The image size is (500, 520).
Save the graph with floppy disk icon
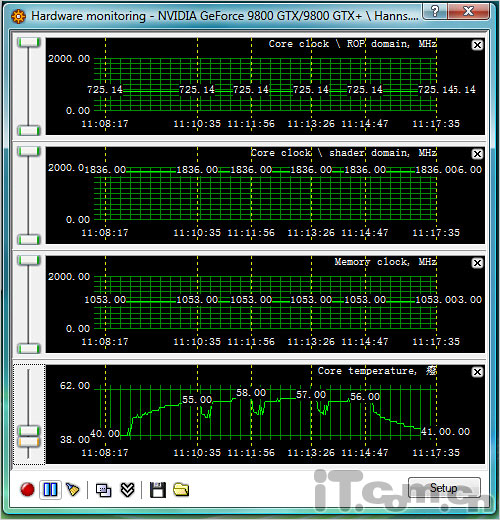click(158, 490)
